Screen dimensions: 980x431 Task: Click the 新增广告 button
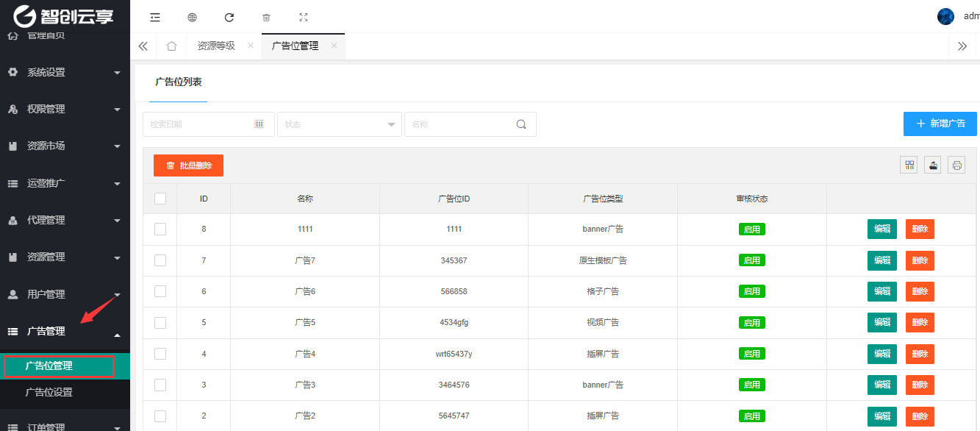coord(940,124)
